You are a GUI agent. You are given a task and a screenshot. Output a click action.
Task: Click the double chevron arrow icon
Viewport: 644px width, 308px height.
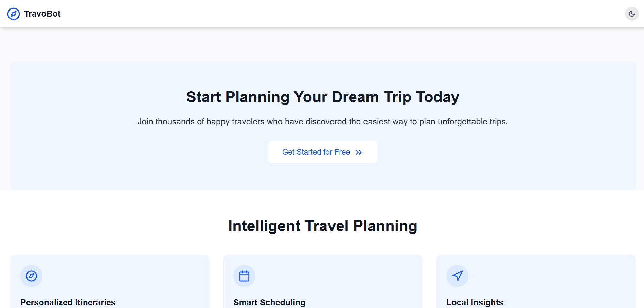pyautogui.click(x=359, y=152)
